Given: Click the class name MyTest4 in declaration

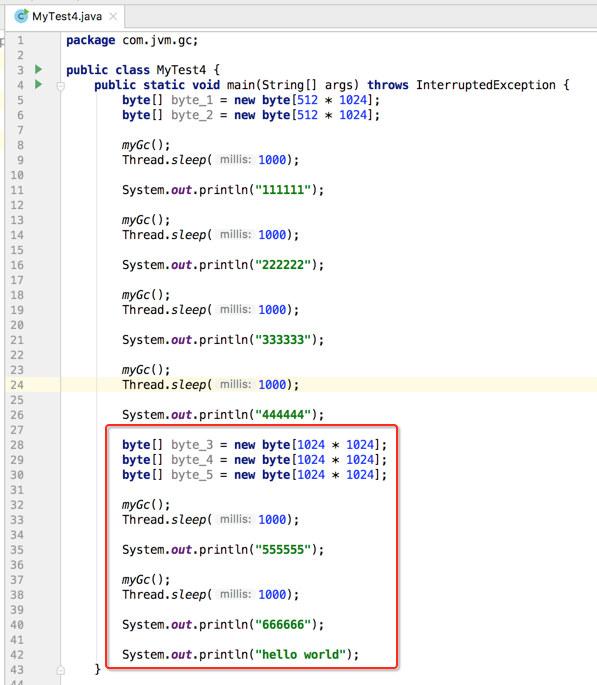Looking at the screenshot, I should [181, 70].
